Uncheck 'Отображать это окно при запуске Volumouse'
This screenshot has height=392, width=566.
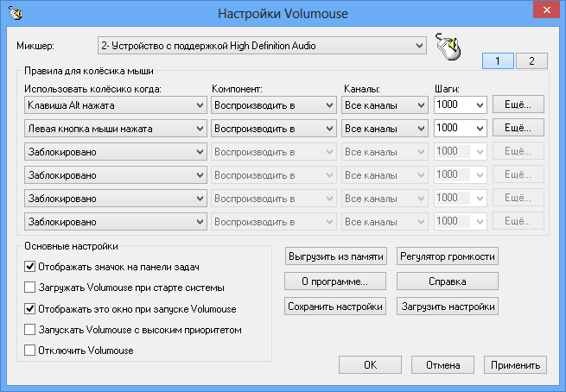tap(30, 309)
